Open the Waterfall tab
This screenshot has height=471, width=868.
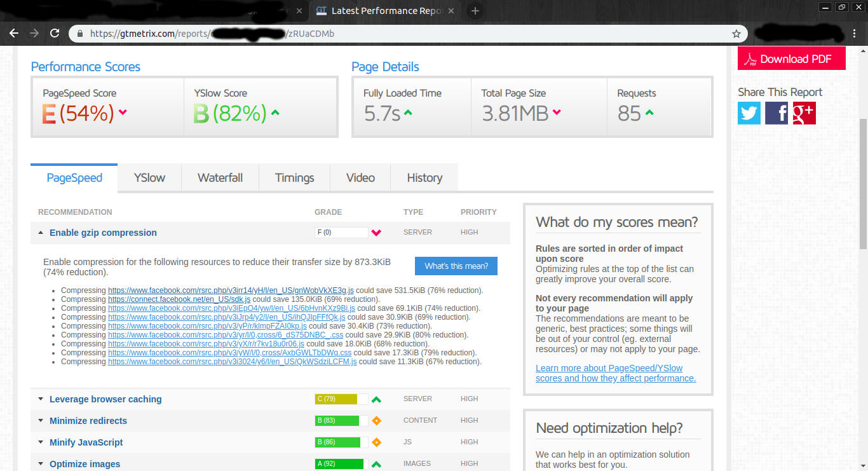click(220, 178)
